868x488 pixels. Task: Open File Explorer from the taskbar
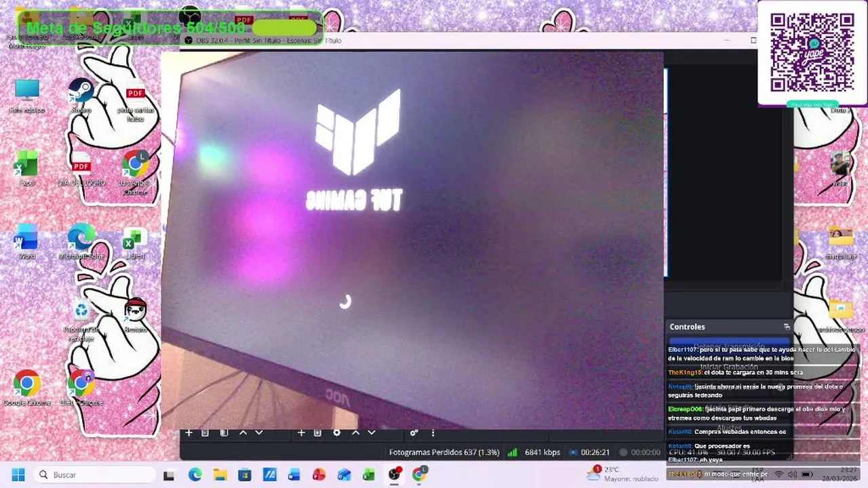pos(220,475)
